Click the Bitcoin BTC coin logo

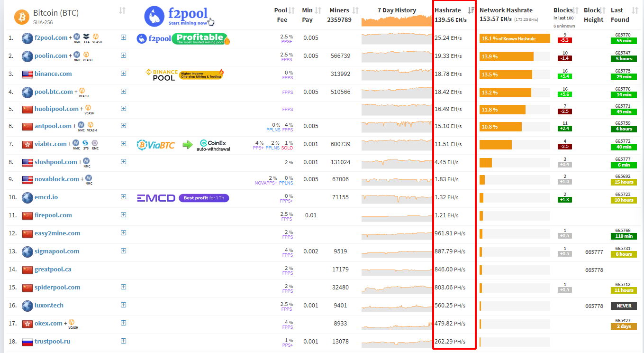coord(21,17)
